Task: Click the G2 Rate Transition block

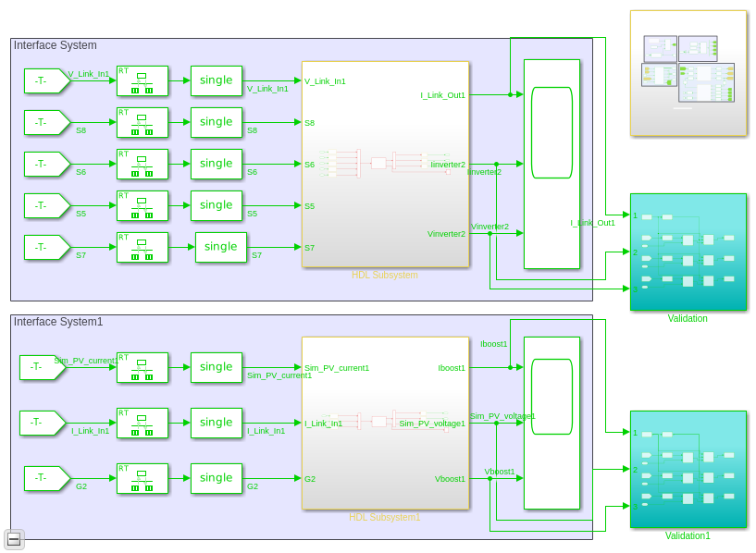Action: click(143, 479)
